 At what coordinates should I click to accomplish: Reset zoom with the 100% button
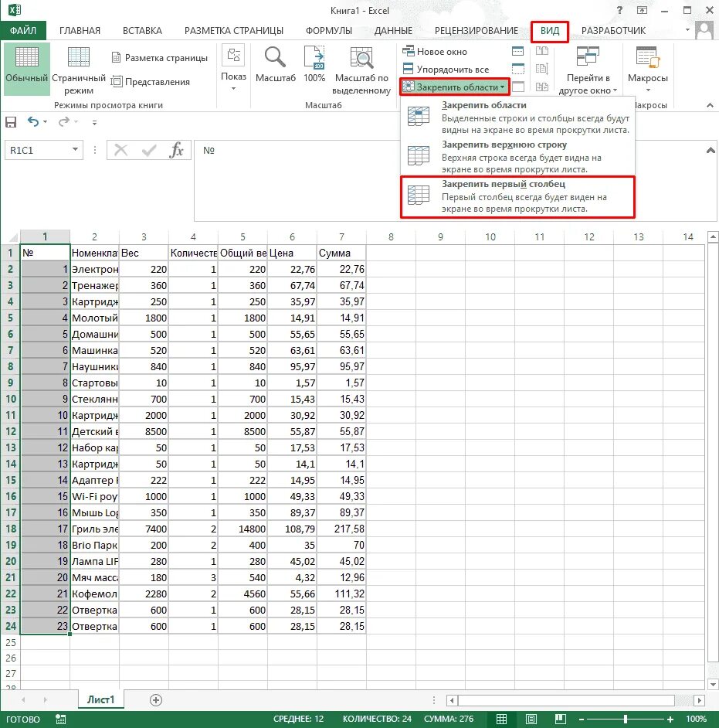point(314,65)
